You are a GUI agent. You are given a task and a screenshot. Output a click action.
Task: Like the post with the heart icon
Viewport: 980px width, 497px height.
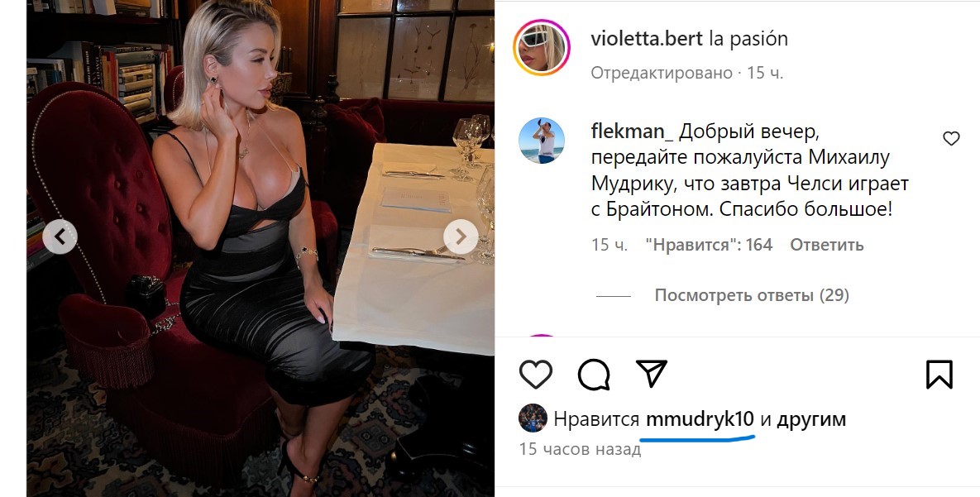pyautogui.click(x=536, y=375)
